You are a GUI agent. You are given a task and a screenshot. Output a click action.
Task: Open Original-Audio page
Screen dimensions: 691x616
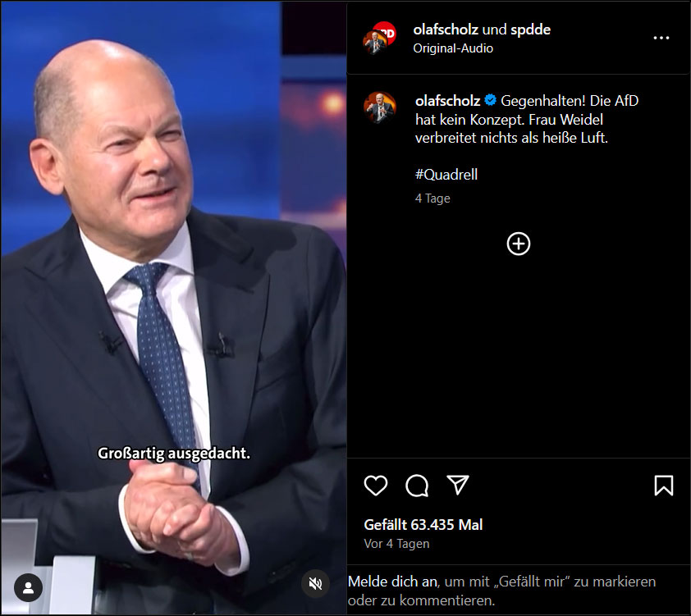(453, 48)
